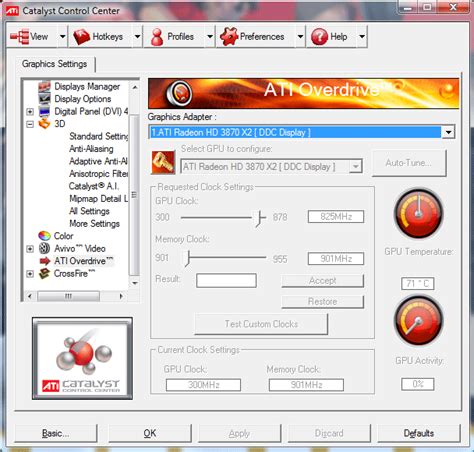
Task: Click the Restore button
Action: click(322, 302)
